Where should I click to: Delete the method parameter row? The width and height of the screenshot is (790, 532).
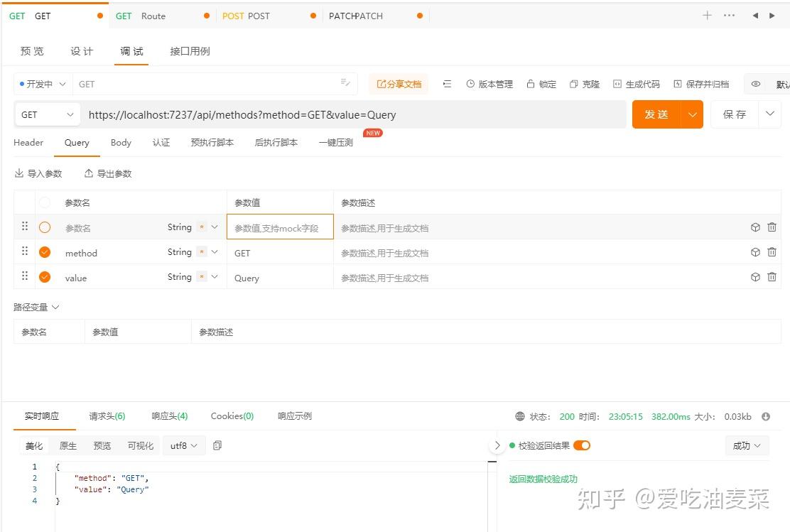coord(772,252)
